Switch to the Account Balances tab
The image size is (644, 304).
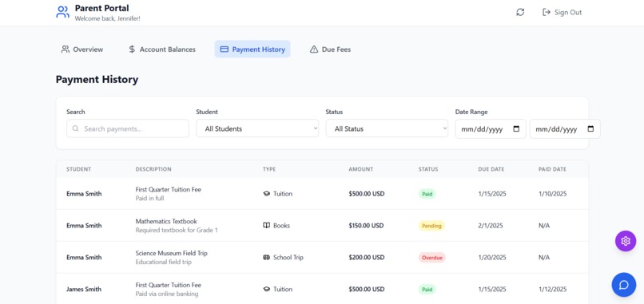click(x=162, y=49)
